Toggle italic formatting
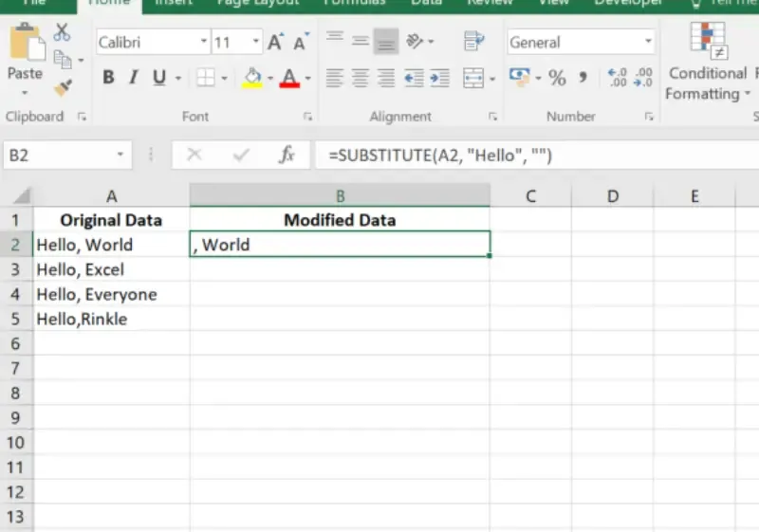 point(133,78)
